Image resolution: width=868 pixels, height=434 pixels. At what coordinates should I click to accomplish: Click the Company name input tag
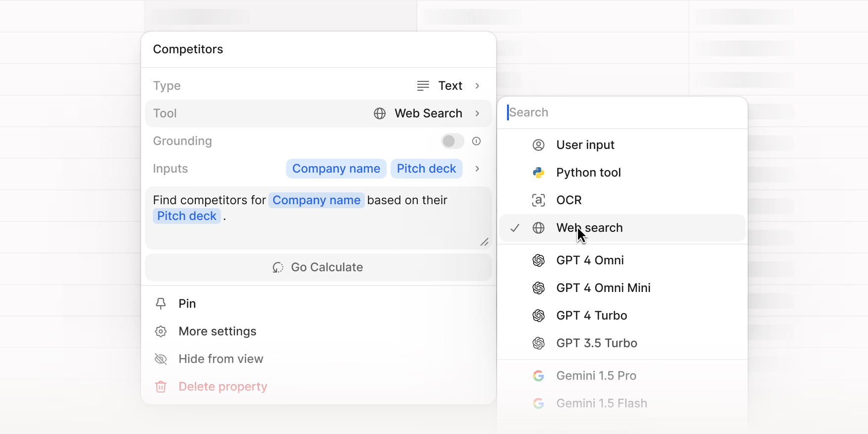point(336,169)
